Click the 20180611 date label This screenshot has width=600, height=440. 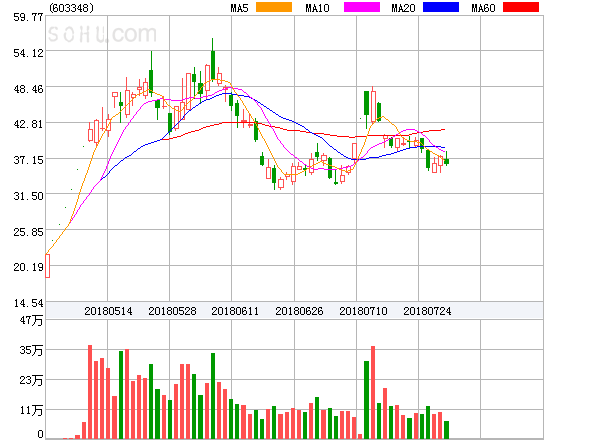pyautogui.click(x=235, y=311)
